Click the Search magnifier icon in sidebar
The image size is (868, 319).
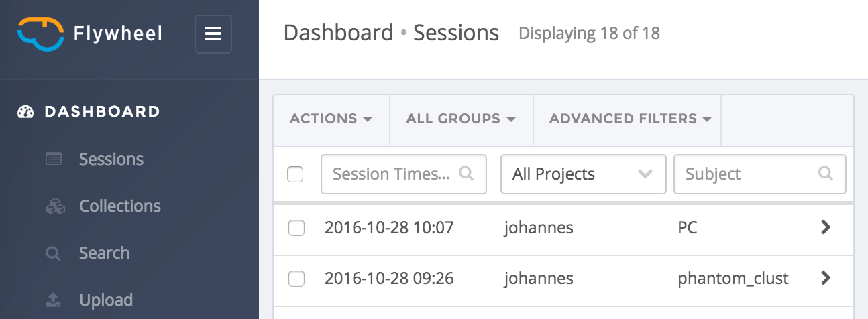tap(53, 253)
